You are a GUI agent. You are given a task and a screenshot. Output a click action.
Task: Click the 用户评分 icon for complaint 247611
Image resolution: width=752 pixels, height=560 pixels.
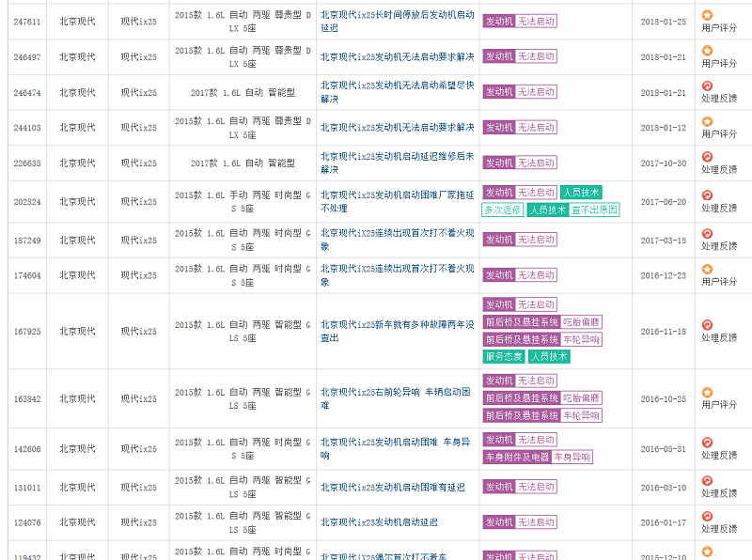(707, 15)
